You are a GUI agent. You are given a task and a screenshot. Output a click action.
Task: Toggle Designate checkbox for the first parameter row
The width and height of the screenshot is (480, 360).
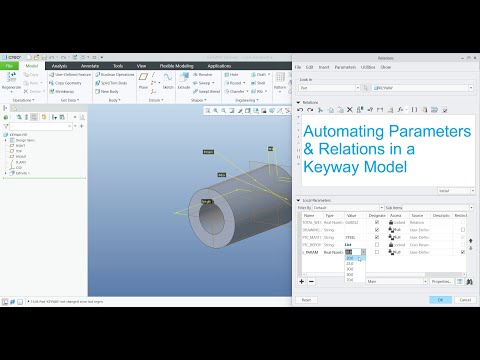(x=377, y=222)
